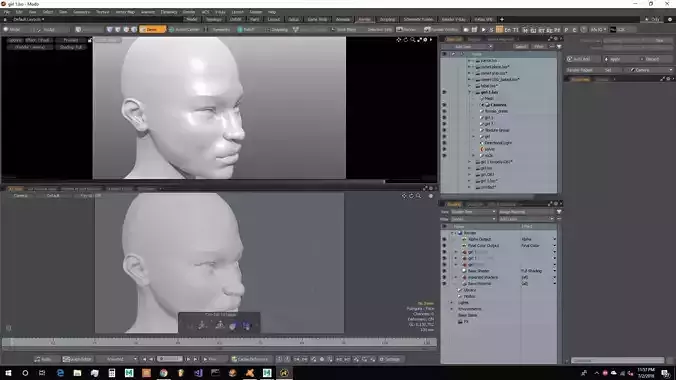
Task: Open Microsoft Edge from the taskbar
Action: point(60,373)
